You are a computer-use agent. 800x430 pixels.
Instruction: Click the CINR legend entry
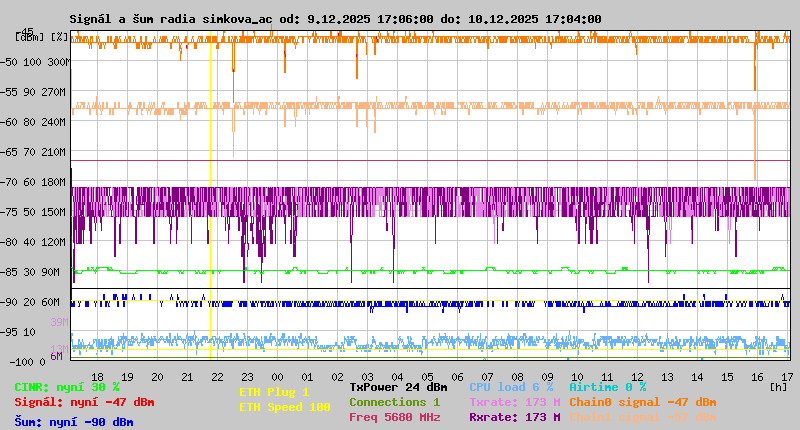[x=67, y=387]
